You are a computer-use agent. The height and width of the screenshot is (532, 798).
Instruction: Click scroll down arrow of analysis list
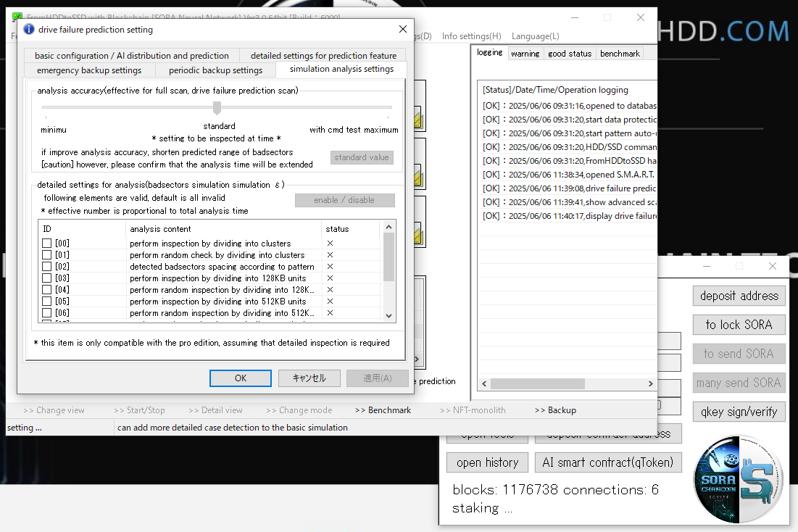click(x=388, y=315)
